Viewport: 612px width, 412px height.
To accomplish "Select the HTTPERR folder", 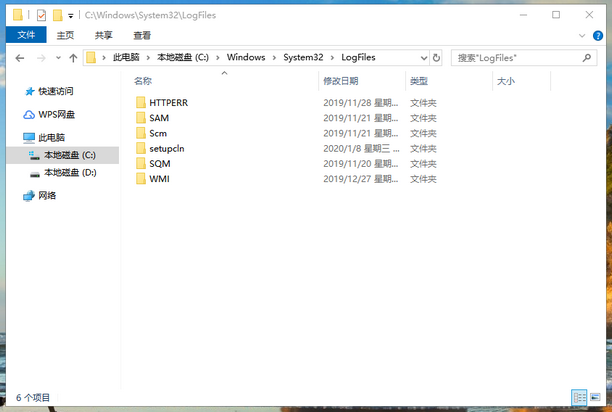I will [x=167, y=103].
